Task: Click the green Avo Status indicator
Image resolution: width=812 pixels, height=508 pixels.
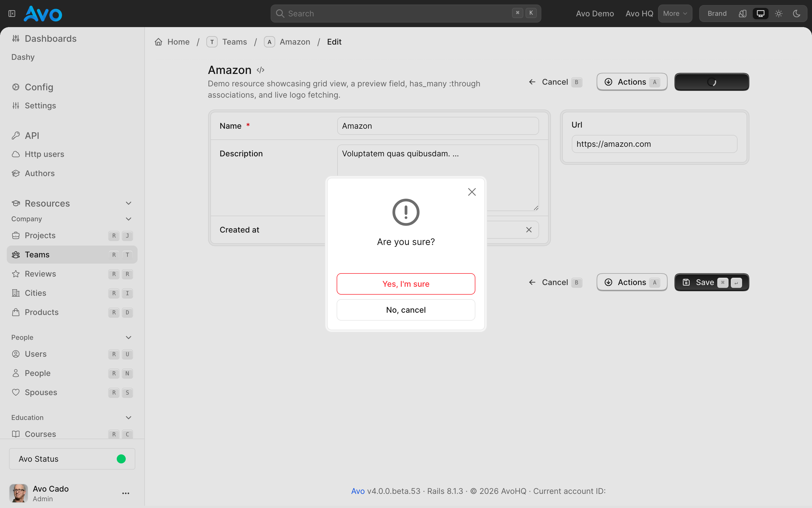Action: (x=121, y=459)
